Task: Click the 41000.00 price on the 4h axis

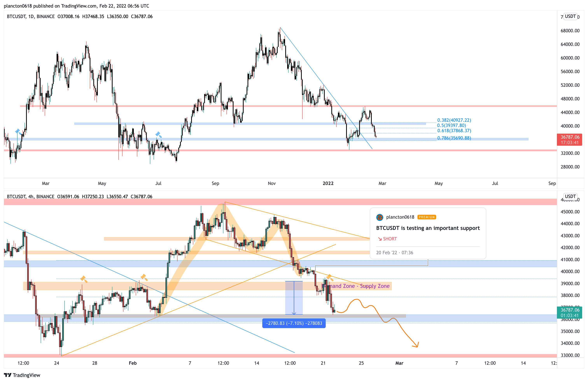Action: tap(570, 260)
